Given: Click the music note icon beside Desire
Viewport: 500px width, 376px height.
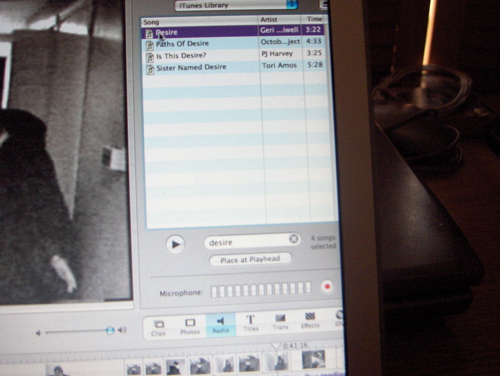Looking at the screenshot, I should [150, 33].
